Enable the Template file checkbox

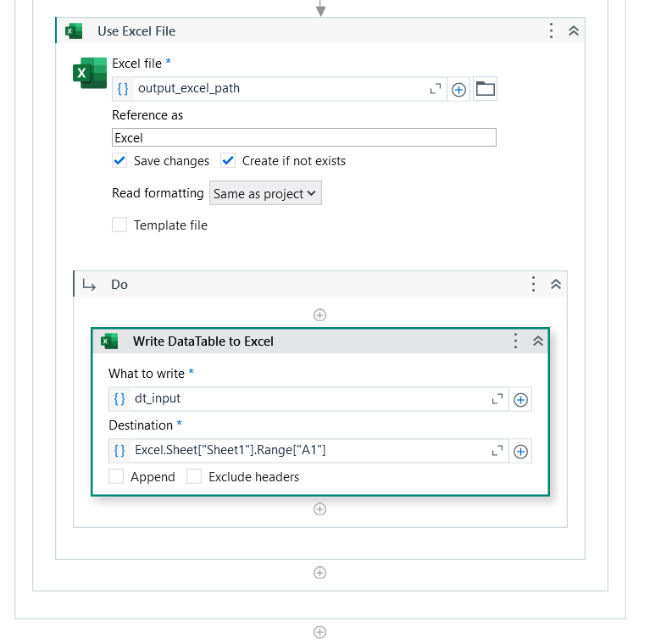tap(119, 225)
